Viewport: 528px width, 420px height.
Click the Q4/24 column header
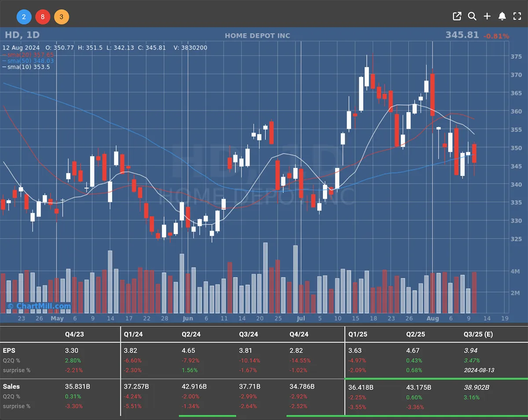(x=299, y=334)
